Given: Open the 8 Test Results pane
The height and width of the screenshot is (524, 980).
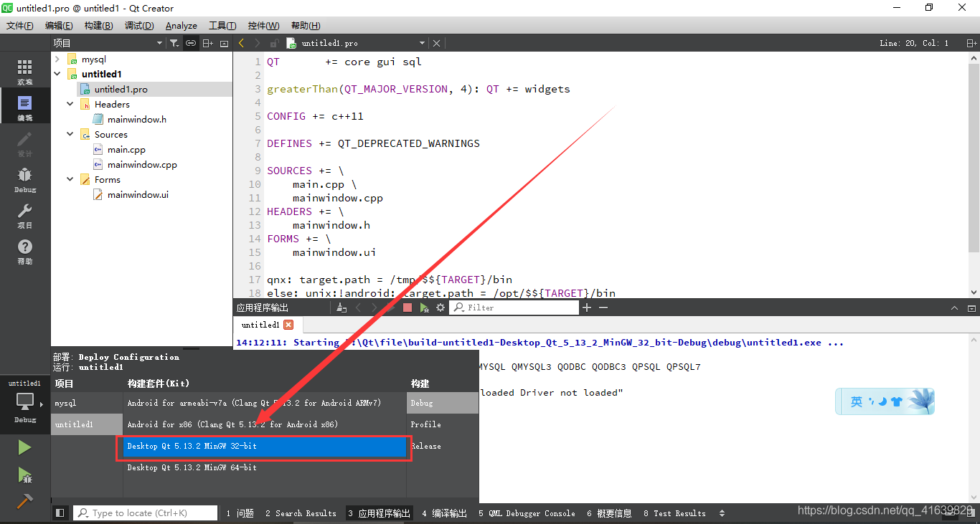Looking at the screenshot, I should click(674, 513).
